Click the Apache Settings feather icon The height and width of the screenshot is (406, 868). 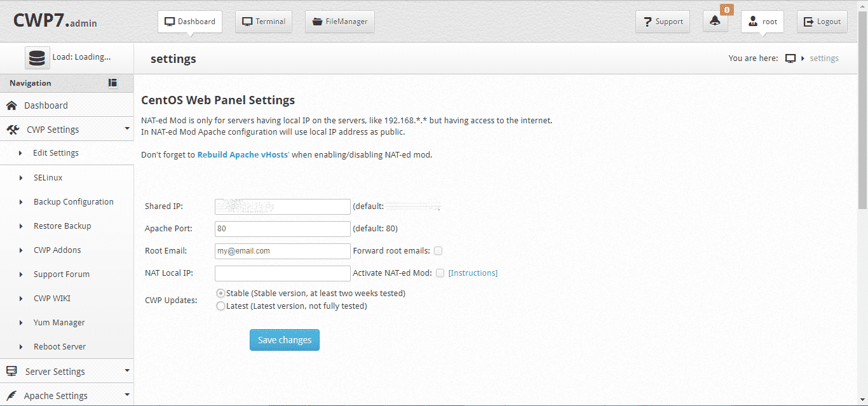11,396
